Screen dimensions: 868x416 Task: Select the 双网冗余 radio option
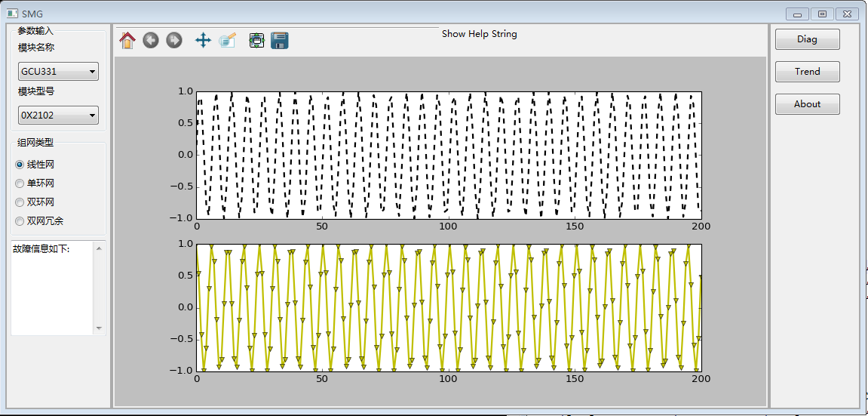39,221
